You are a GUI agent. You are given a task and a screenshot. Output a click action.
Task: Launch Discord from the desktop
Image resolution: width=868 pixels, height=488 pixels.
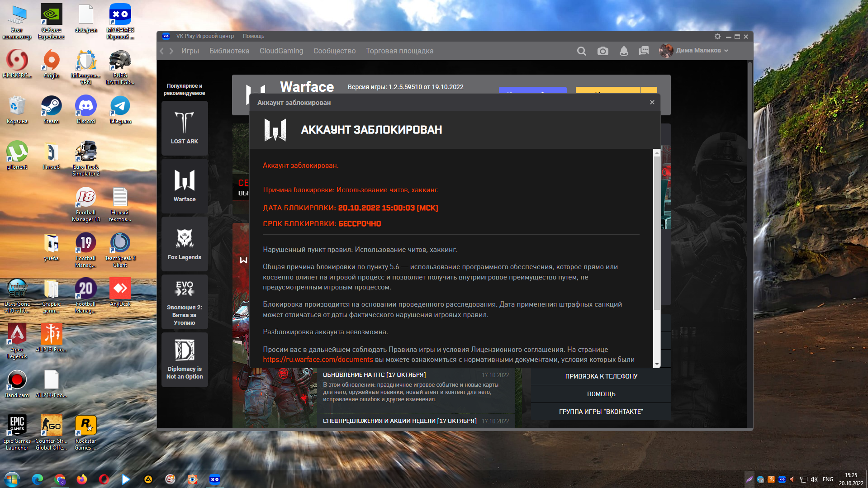[85, 110]
